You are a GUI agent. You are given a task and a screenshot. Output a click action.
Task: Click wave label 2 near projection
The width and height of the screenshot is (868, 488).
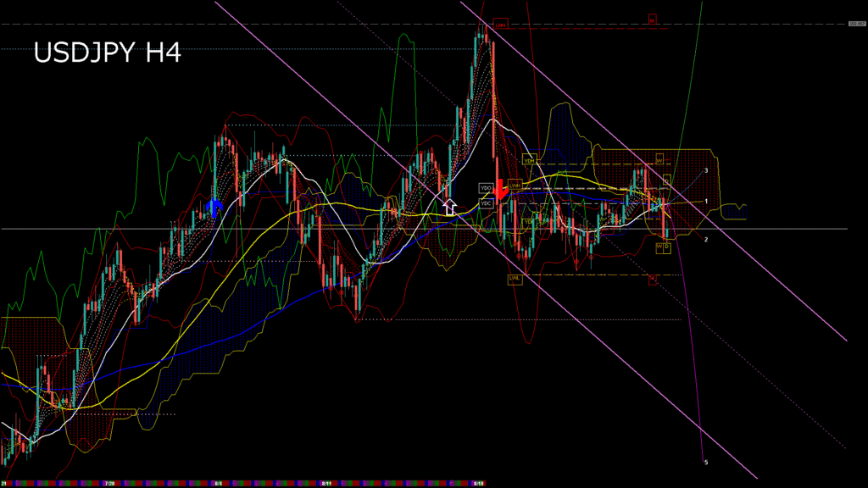tap(706, 240)
